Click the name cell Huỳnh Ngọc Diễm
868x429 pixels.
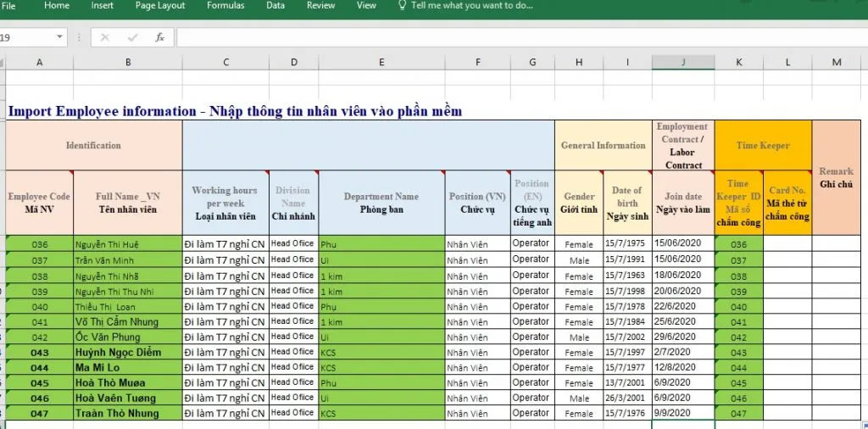(128, 352)
